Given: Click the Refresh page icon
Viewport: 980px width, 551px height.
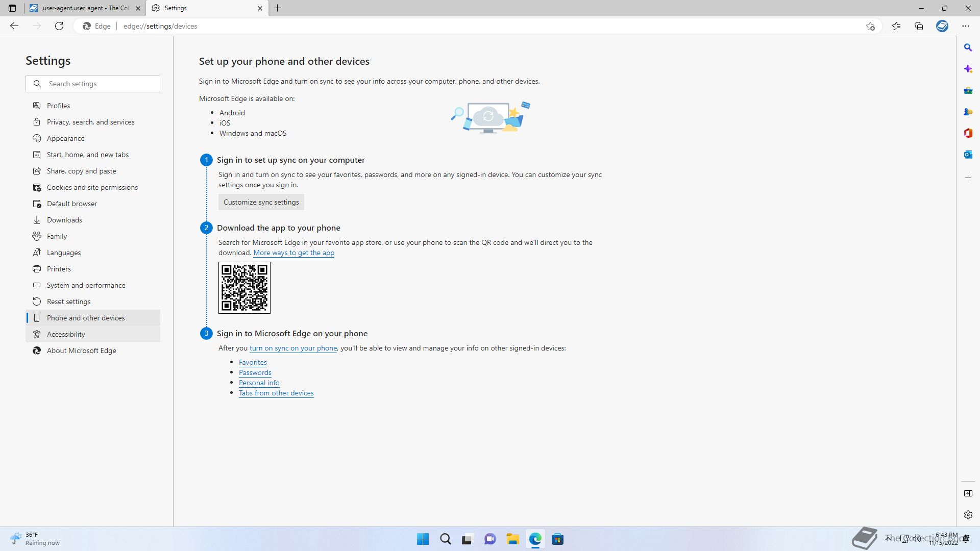Looking at the screenshot, I should (x=59, y=26).
